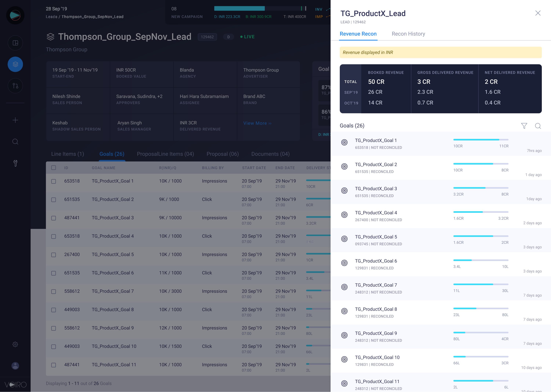Click the user profile avatar icon

(15, 366)
